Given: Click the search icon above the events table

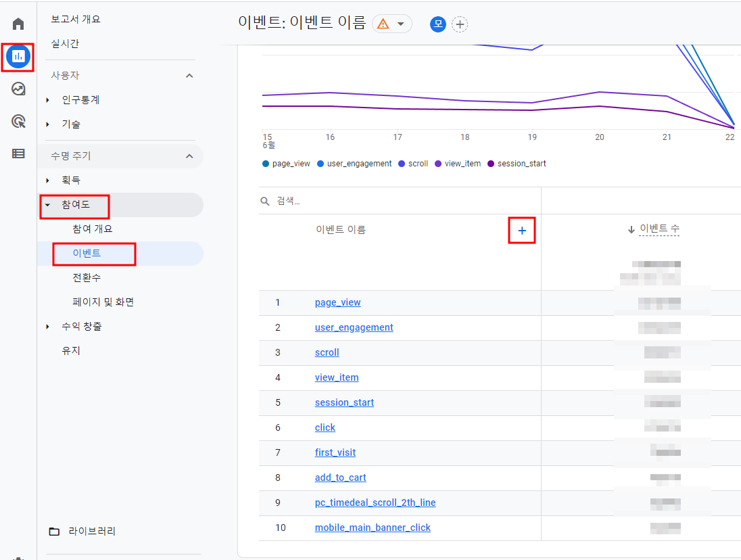Looking at the screenshot, I should pos(267,200).
